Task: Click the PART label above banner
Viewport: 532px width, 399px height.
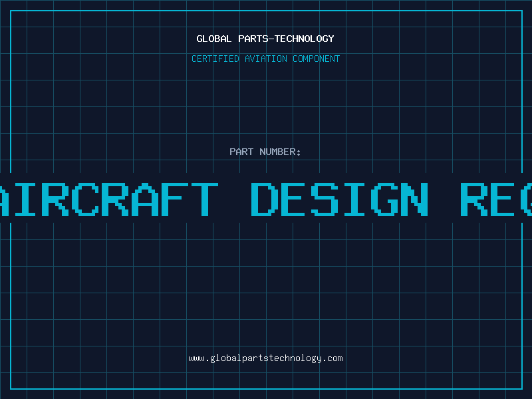Action: pyautogui.click(x=241, y=152)
